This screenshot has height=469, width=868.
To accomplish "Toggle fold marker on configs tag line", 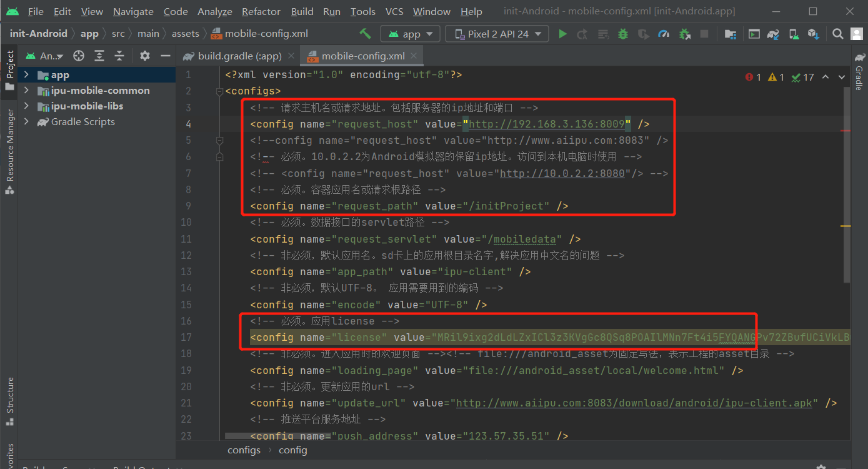I will tap(219, 91).
